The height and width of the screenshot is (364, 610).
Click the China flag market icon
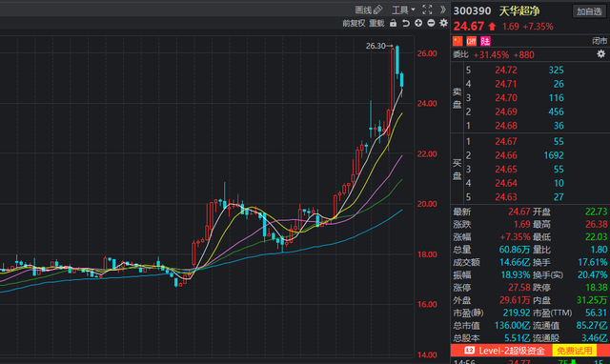pyautogui.click(x=457, y=41)
